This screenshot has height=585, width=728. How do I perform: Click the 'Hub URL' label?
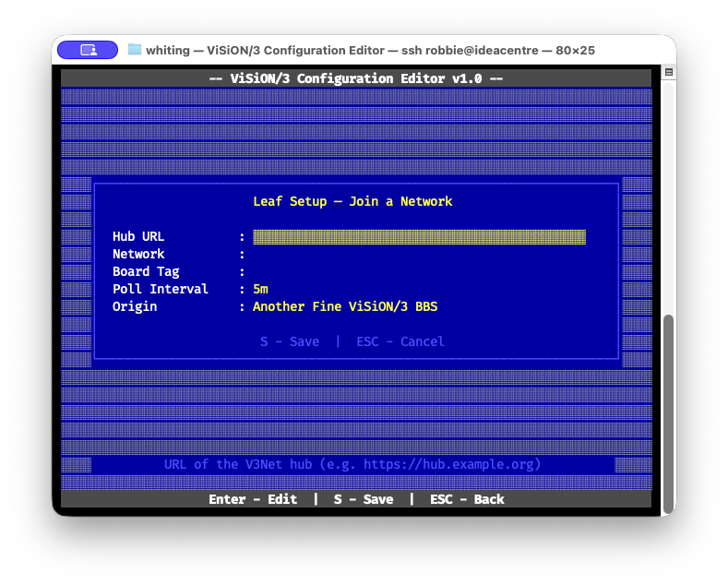(138, 237)
